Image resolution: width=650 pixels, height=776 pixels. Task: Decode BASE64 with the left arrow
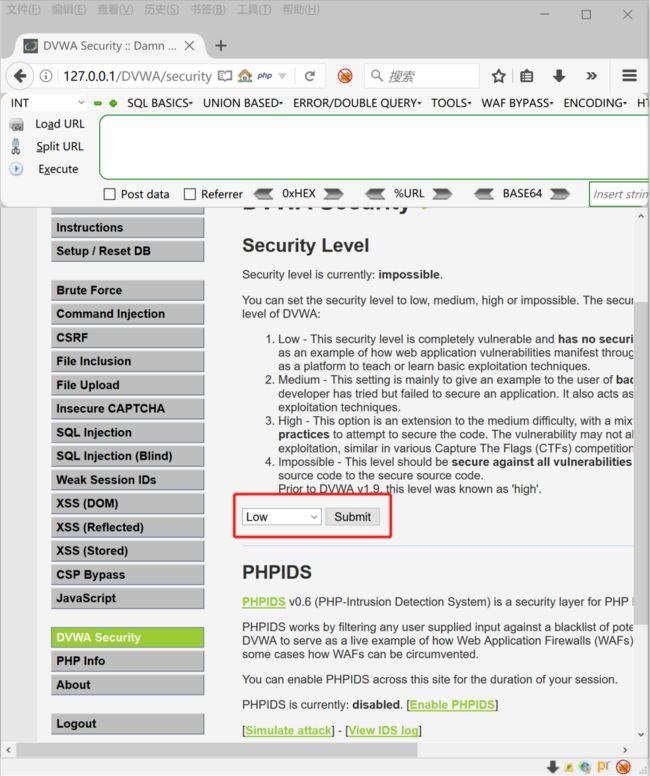click(484, 194)
